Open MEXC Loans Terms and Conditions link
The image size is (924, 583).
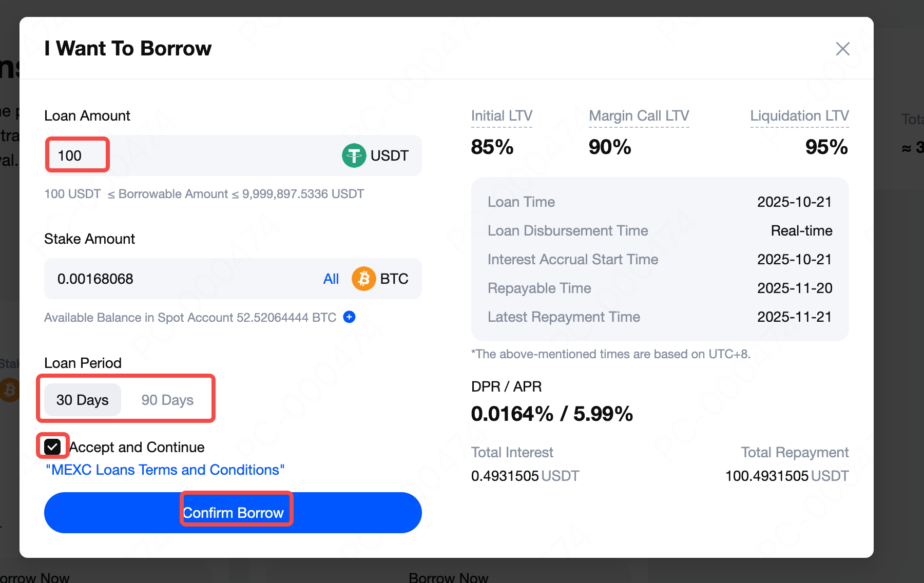coord(165,470)
